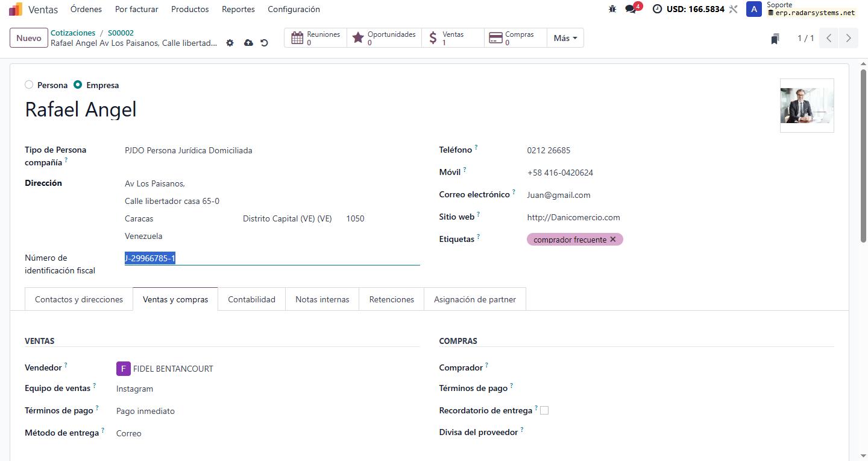
Task: Remove the comprador frecuente tag
Action: click(x=613, y=240)
